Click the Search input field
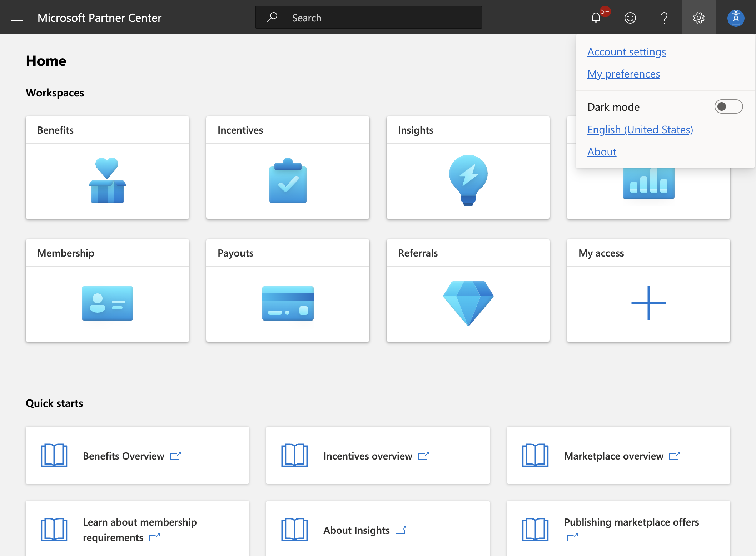756x556 pixels. coord(368,17)
